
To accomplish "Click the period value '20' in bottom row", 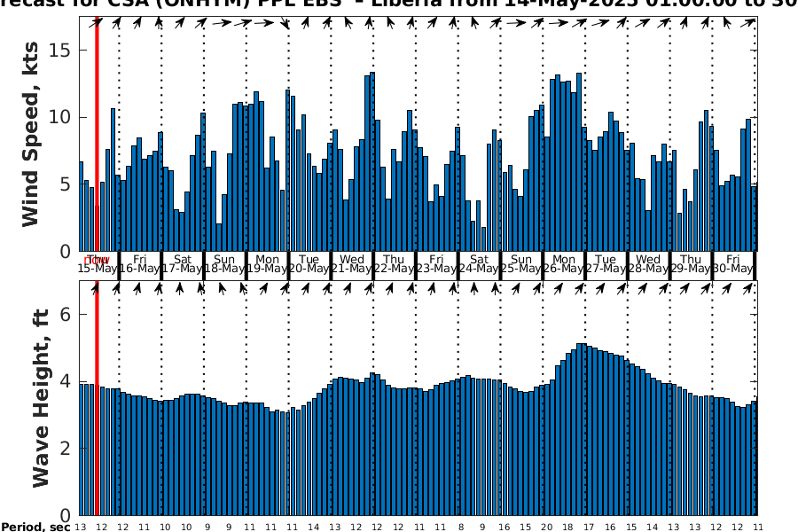I will [546, 527].
